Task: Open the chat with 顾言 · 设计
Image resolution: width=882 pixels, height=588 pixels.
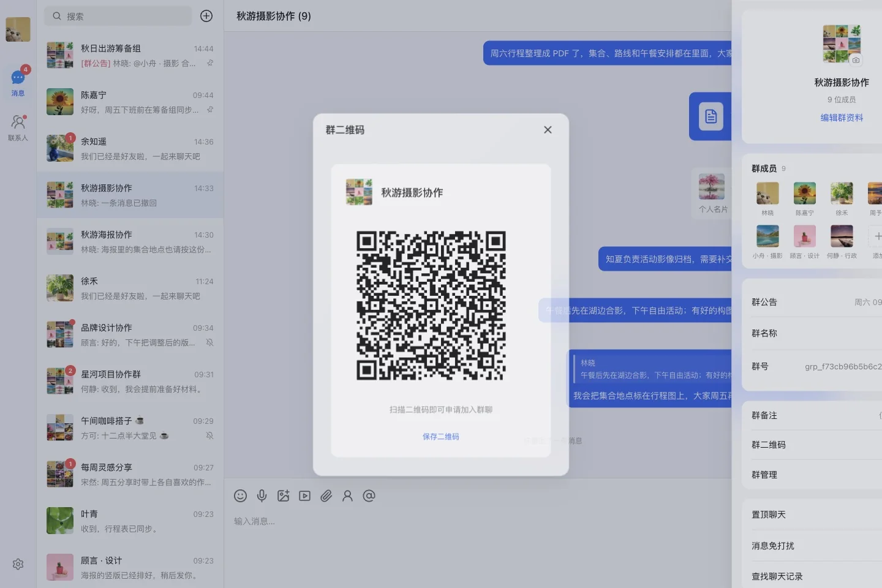Action: [x=130, y=567]
